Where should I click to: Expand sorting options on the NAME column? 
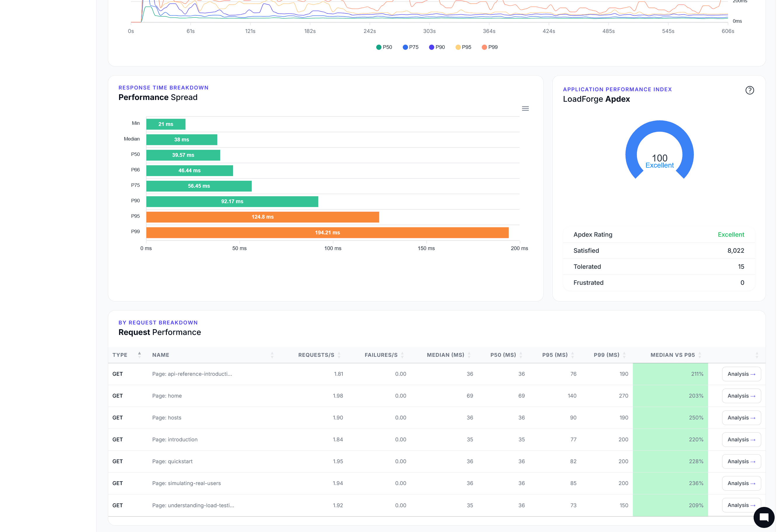pyautogui.click(x=272, y=355)
